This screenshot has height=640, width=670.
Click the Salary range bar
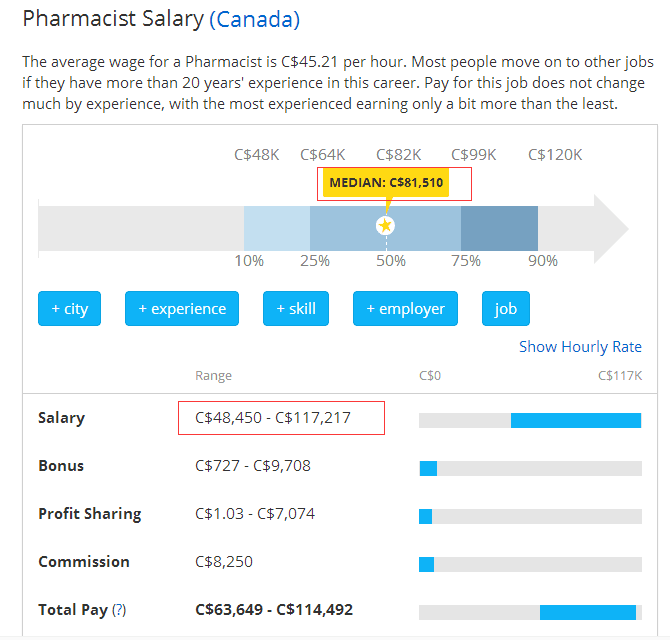[575, 420]
